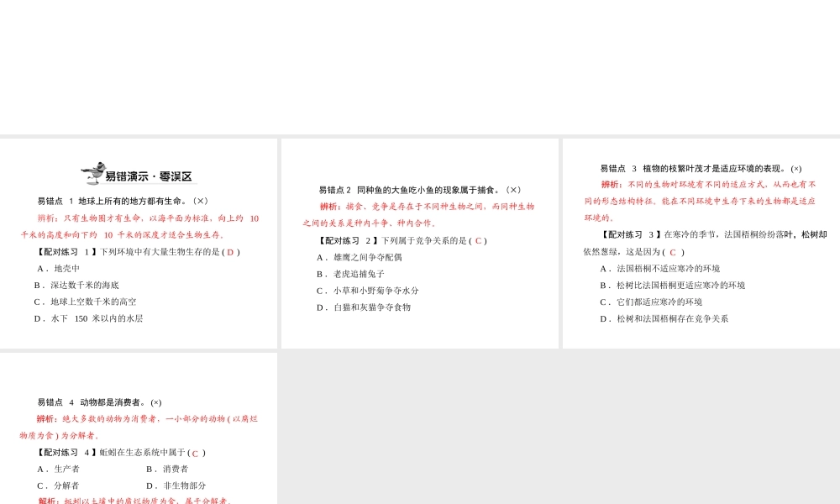Click option C 分解者
This screenshot has height=504, width=840.
pyautogui.click(x=58, y=486)
